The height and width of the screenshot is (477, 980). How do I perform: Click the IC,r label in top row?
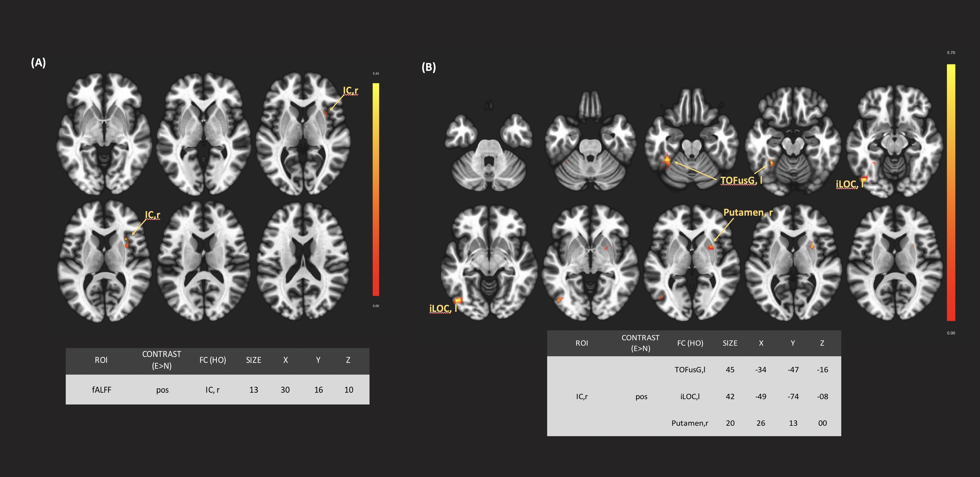pos(350,91)
